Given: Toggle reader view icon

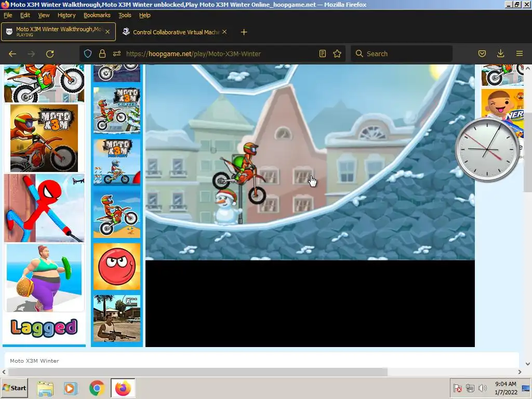Looking at the screenshot, I should pyautogui.click(x=322, y=54).
